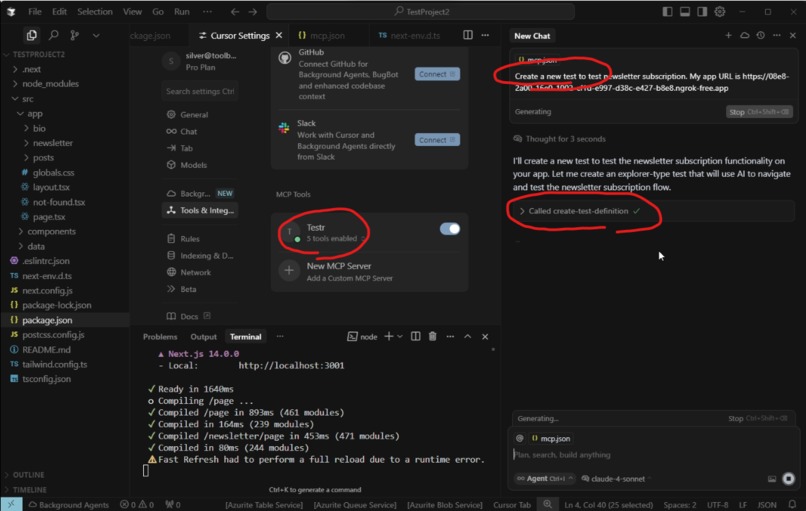Connect Slack integration

click(437, 140)
